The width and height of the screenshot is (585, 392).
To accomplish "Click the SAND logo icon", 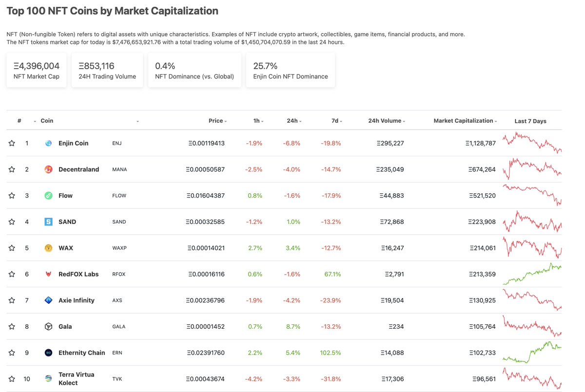I will coord(48,222).
